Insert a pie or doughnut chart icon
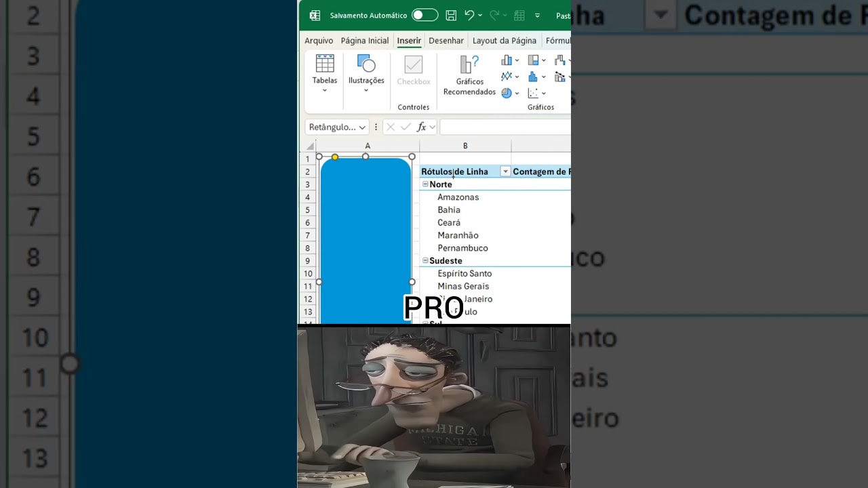 (507, 93)
